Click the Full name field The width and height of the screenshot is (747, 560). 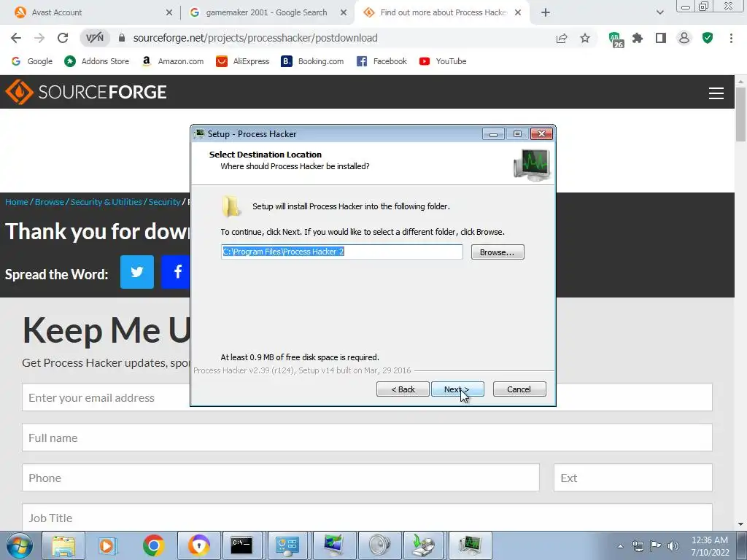click(367, 437)
